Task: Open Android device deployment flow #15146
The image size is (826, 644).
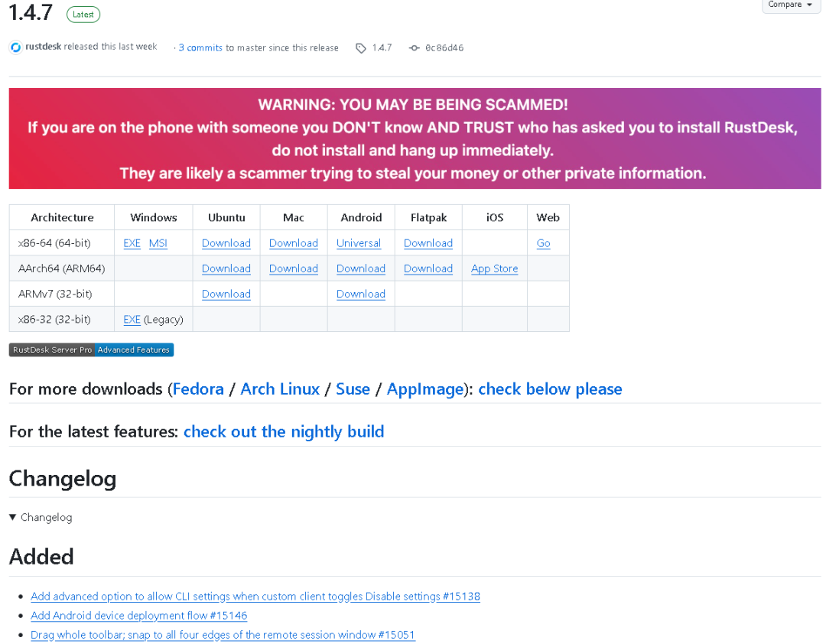Action: coord(139,616)
